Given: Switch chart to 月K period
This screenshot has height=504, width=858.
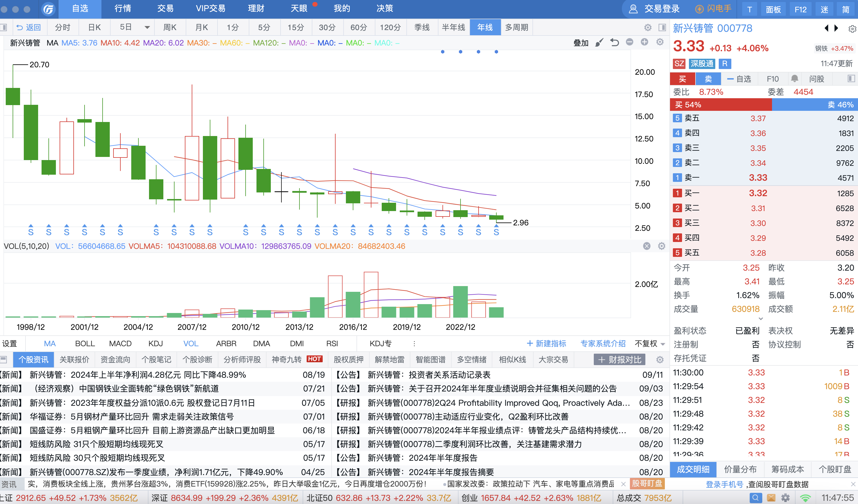Looking at the screenshot, I should (x=201, y=27).
